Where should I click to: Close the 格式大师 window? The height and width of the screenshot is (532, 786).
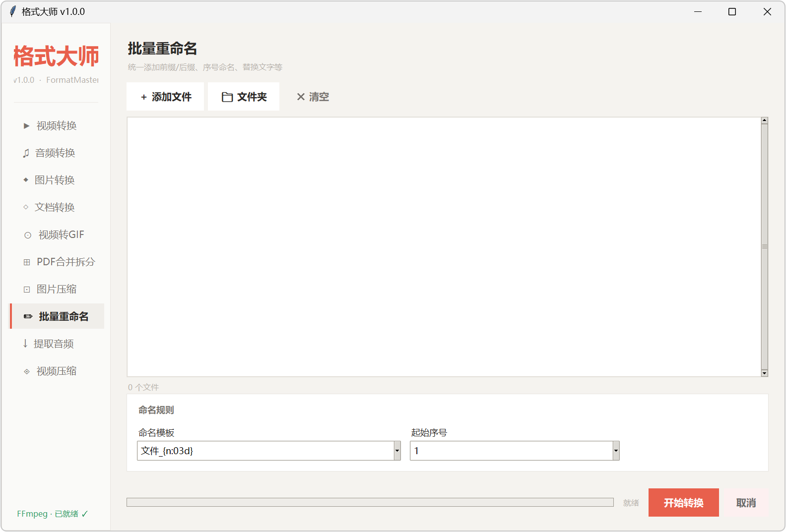[767, 11]
